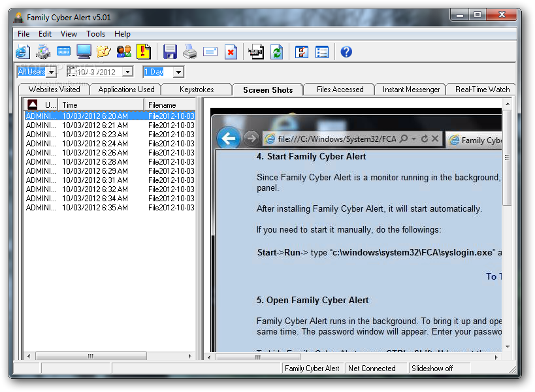Select the 6:21 AM screenshot entry

[x=110, y=125]
